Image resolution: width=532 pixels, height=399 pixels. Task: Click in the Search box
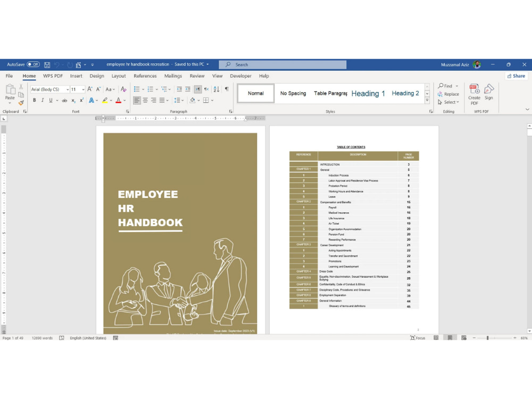tap(282, 64)
